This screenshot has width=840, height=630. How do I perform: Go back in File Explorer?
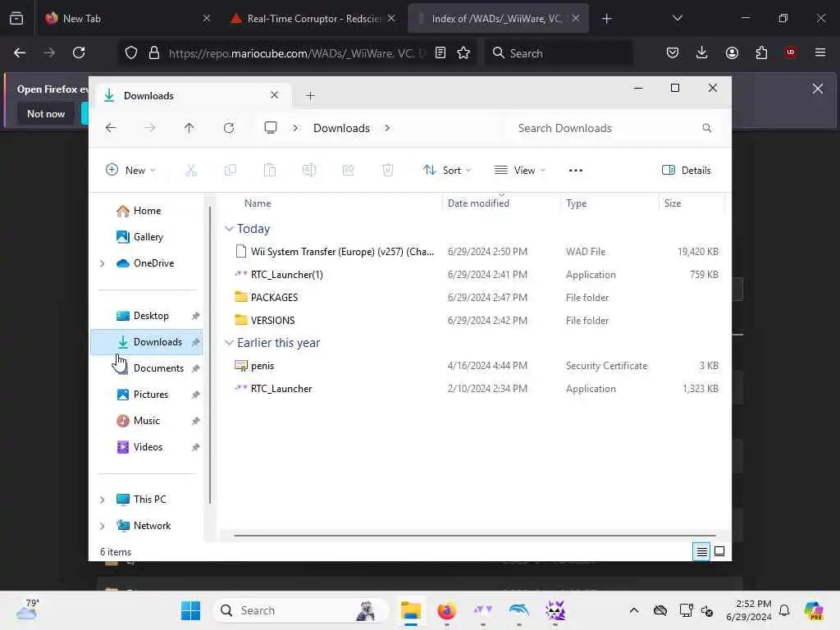pyautogui.click(x=111, y=128)
